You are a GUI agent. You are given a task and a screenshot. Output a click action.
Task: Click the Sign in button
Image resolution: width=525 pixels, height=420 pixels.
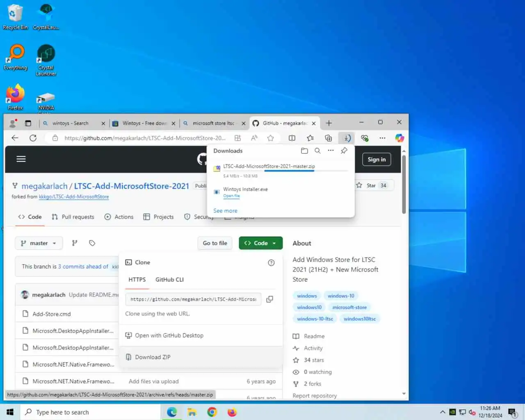coord(377,160)
